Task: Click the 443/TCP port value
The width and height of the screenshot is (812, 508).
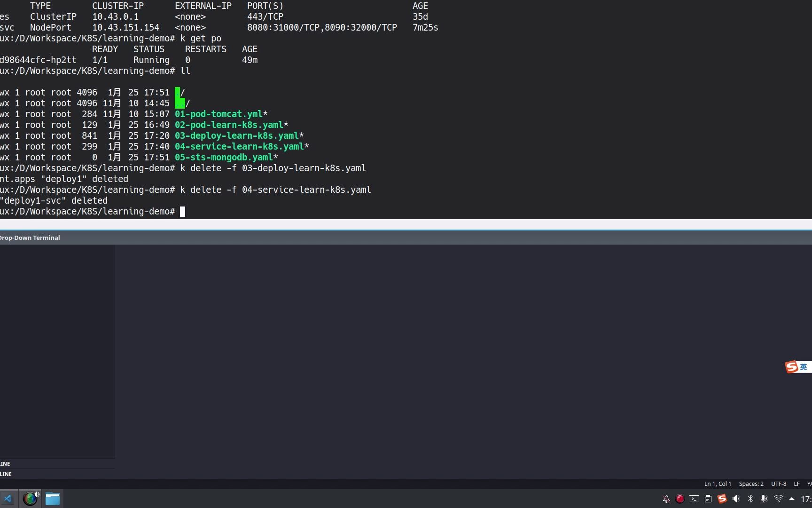Action: pyautogui.click(x=265, y=16)
